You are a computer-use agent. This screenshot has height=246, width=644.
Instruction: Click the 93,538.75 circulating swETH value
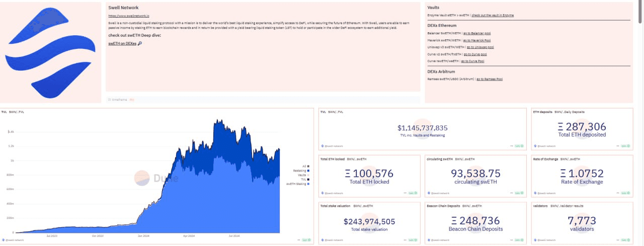(476, 174)
